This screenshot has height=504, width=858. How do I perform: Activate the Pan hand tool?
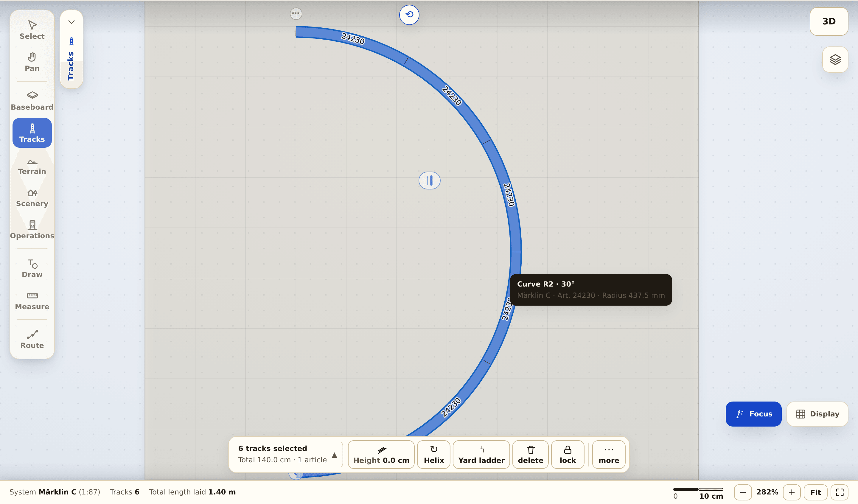coord(32,62)
